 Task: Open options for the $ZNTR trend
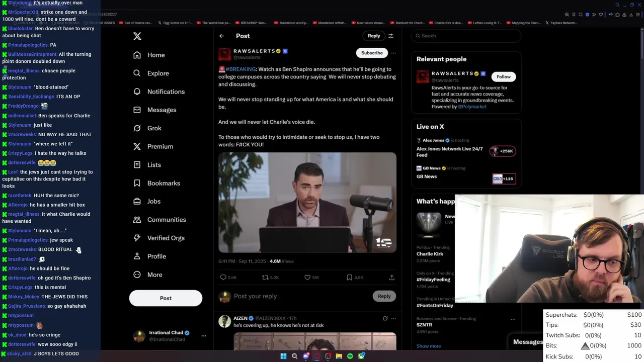click(513, 319)
